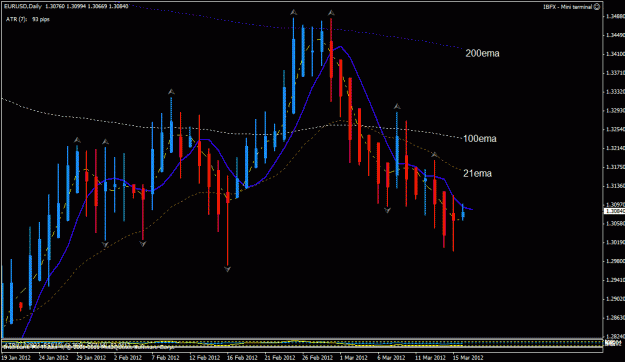Select the 200ema label

482,53
